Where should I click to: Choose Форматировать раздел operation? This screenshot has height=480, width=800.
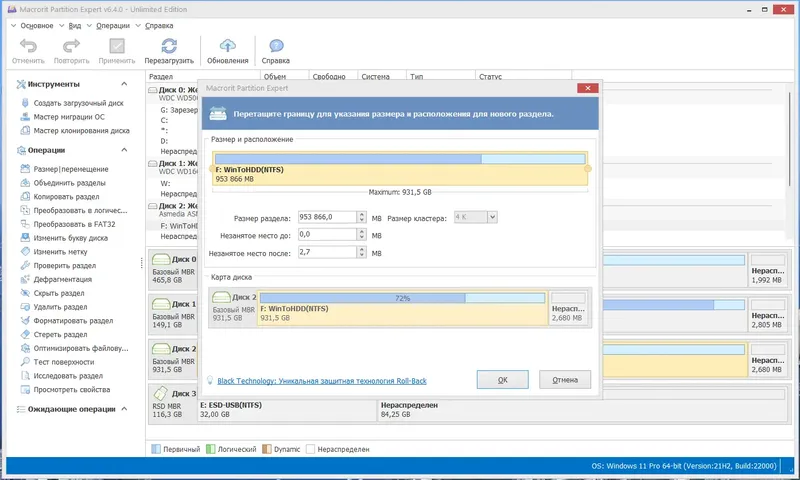coord(73,320)
